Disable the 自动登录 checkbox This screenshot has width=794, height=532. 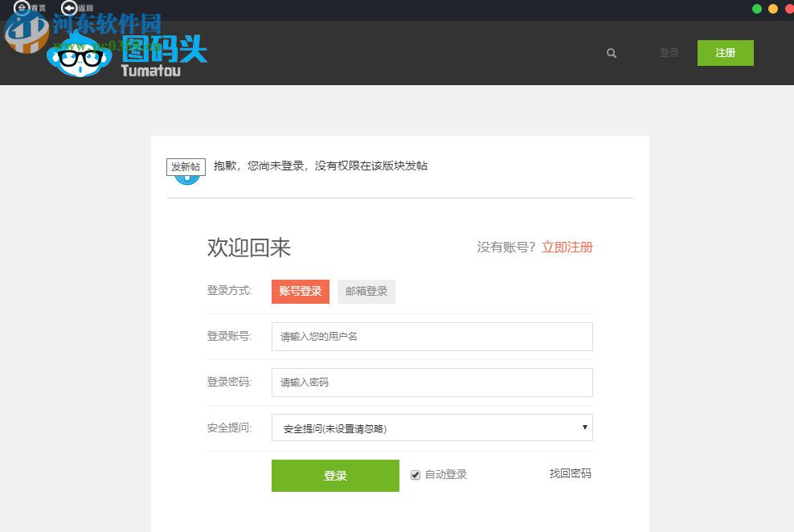tap(415, 475)
